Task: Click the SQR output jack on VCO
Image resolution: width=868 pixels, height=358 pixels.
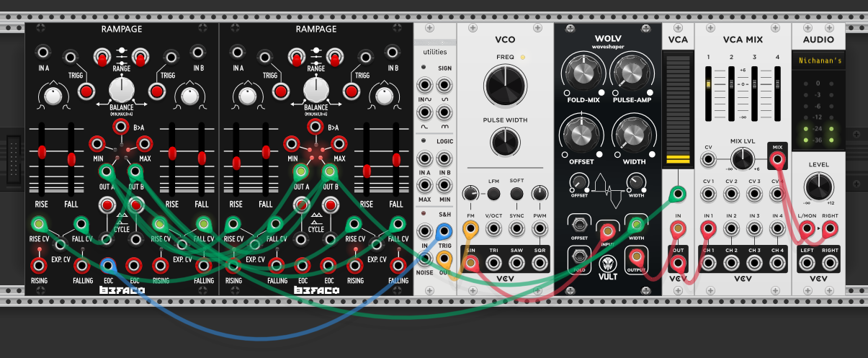Action: tap(539, 263)
